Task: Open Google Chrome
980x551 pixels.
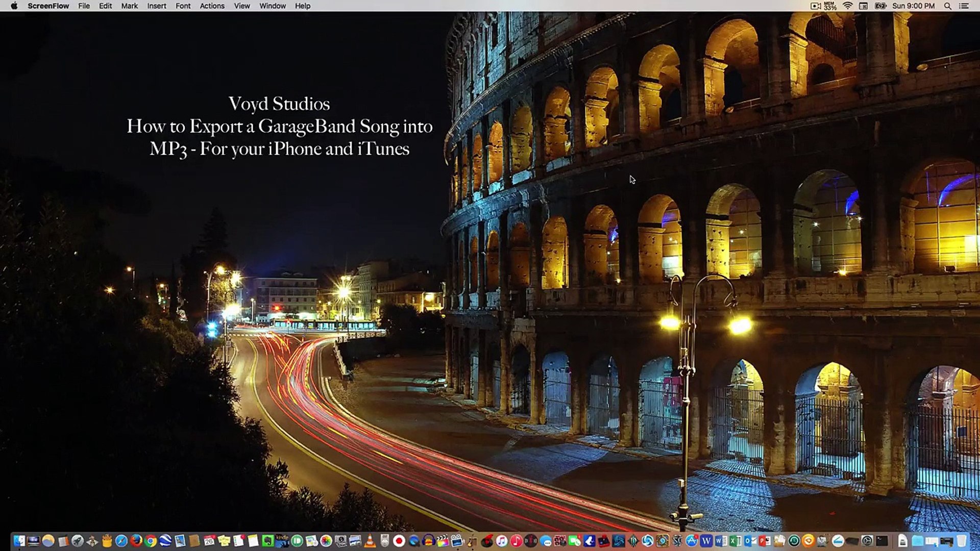Action: coord(151,541)
